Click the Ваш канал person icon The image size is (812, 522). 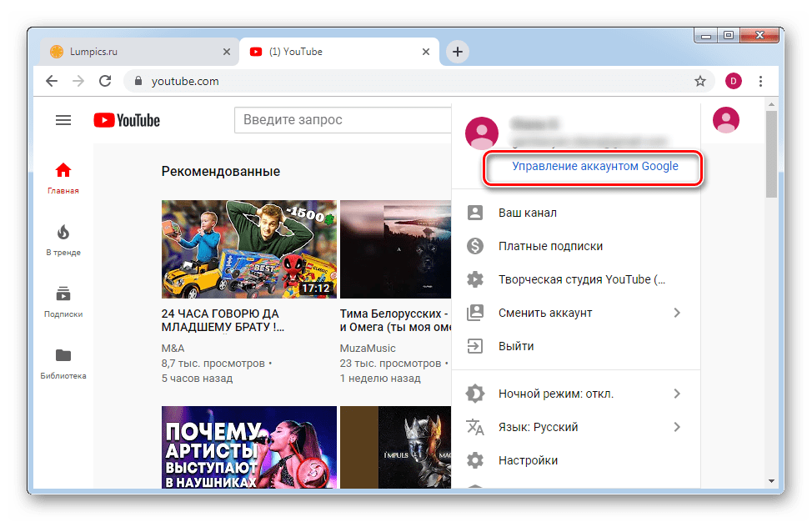coord(475,213)
